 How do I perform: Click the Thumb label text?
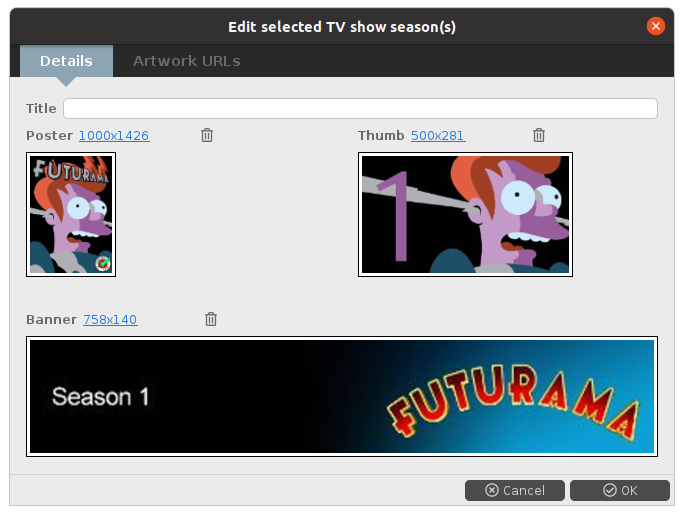click(x=381, y=136)
